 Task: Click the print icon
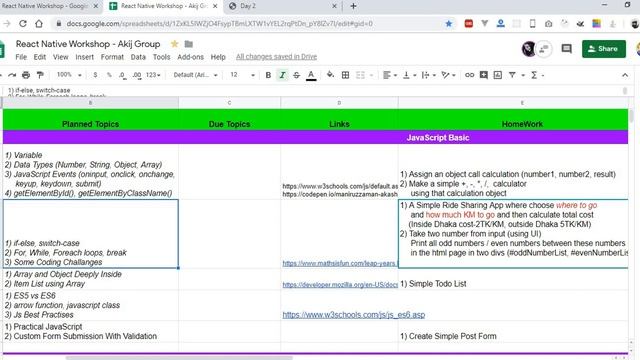click(26, 75)
